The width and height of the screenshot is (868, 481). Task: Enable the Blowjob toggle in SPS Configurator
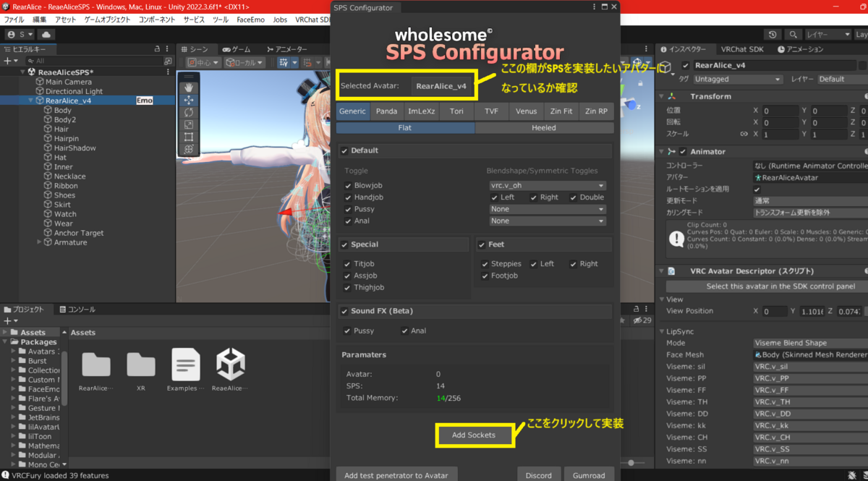pos(348,184)
